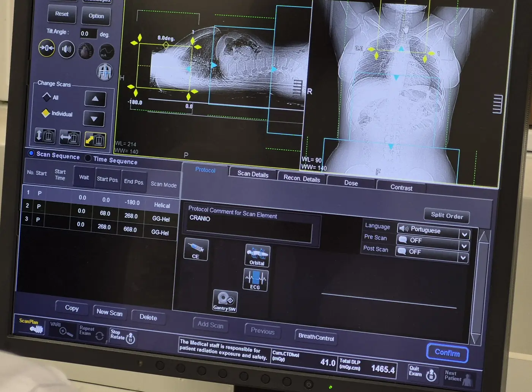Viewport: 532px width, 392px height.
Task: Select the Scan Sequence radio button
Action: [x=32, y=153]
